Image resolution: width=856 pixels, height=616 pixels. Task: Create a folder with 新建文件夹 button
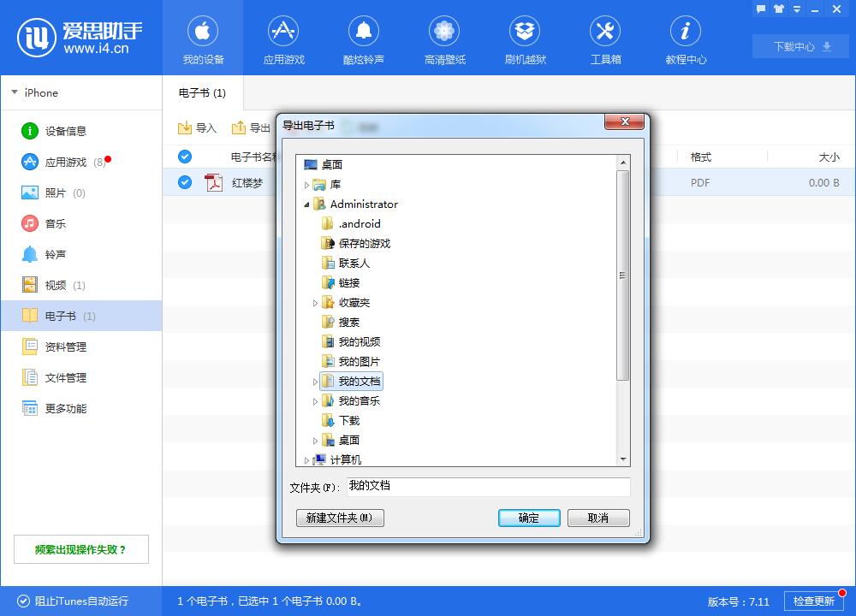click(339, 518)
